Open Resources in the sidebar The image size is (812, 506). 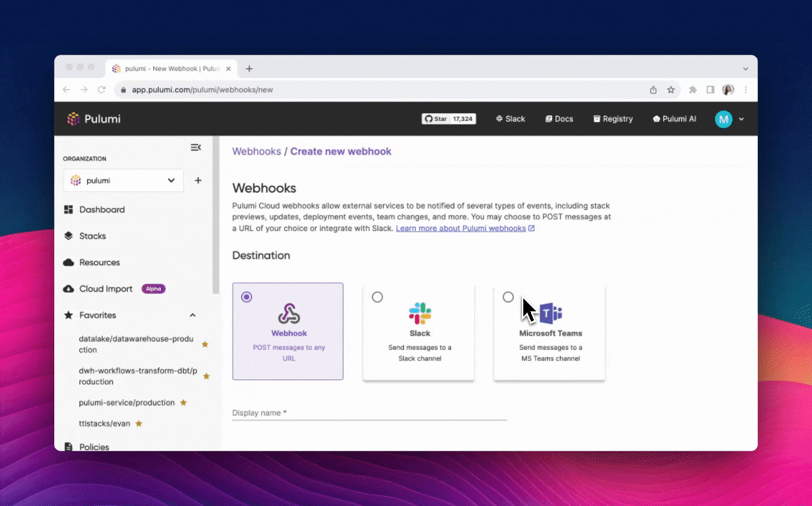pyautogui.click(x=100, y=262)
